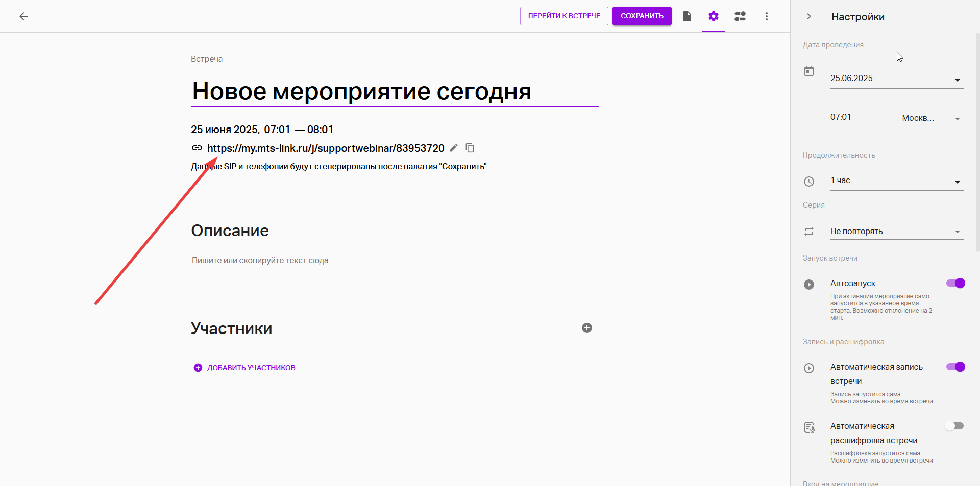Open the blocks layout icon in toolbar
Screen dimensions: 980x486
[740, 16]
